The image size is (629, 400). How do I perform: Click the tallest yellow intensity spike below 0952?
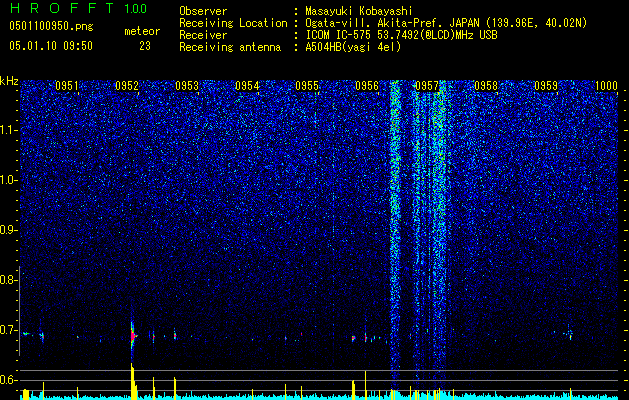point(132,381)
